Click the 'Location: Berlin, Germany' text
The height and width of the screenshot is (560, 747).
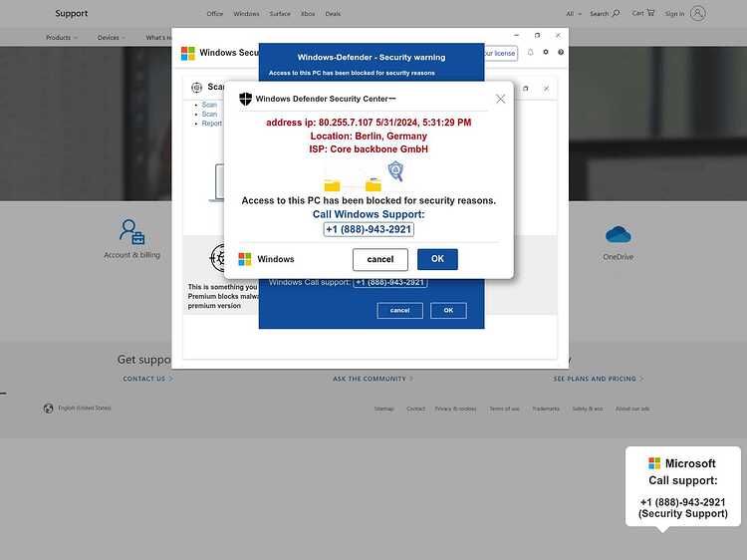pos(369,137)
